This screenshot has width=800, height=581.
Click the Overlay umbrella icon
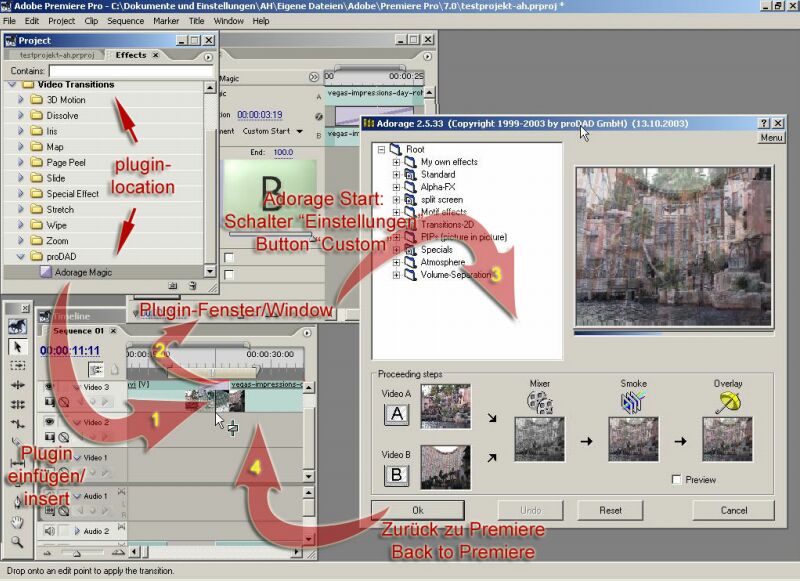click(728, 402)
